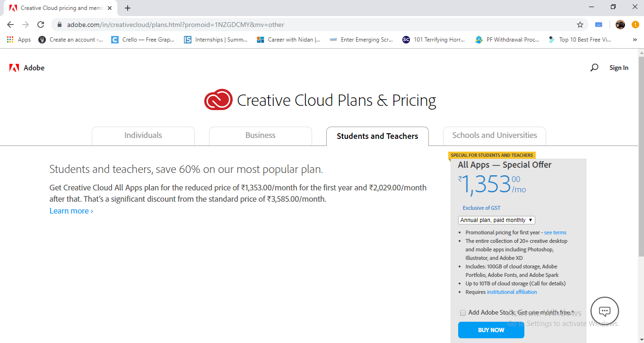Follow the Learn more link

(x=71, y=210)
